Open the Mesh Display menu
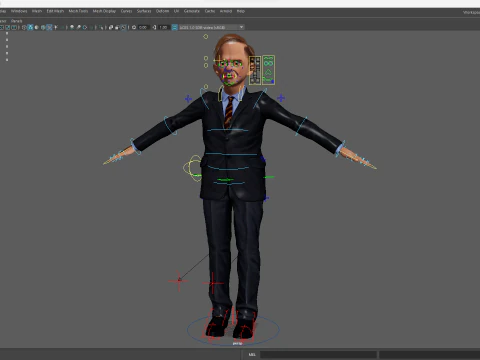480x360 pixels. (x=104, y=11)
